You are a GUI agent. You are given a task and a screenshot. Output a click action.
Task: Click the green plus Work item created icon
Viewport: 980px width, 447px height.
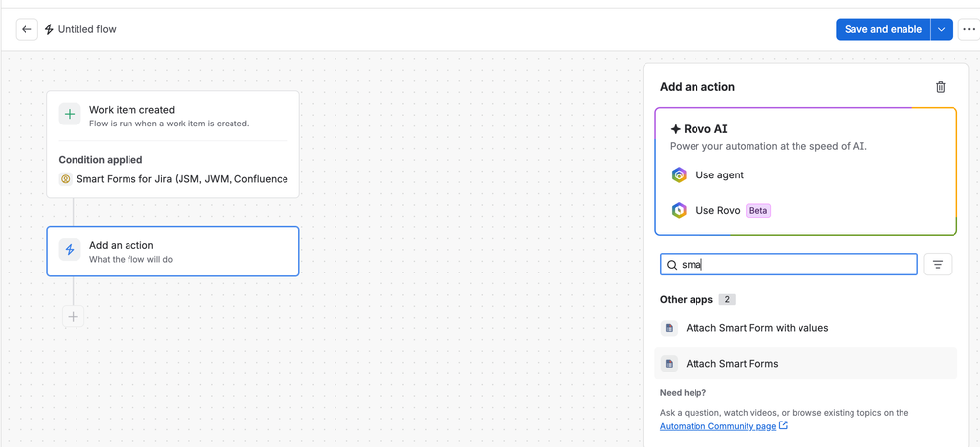tap(70, 115)
